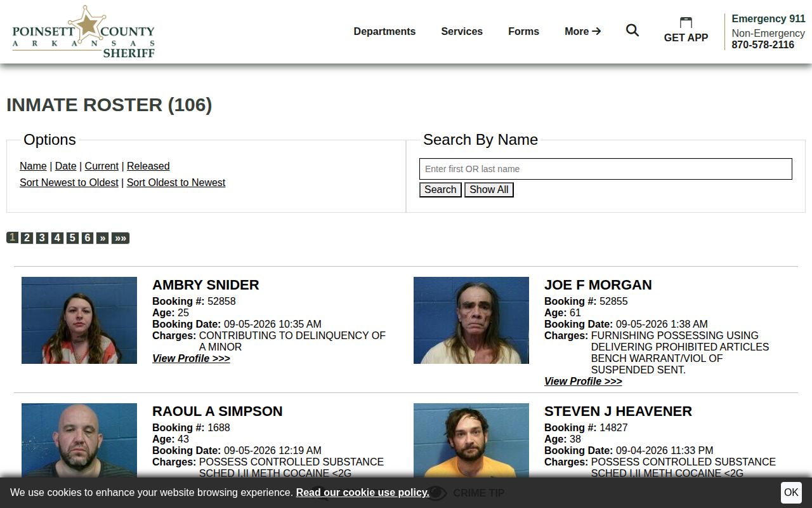Viewport: 812px width, 508px height.
Task: Open Joe F Morgan's mugshot photo
Action: 471,320
